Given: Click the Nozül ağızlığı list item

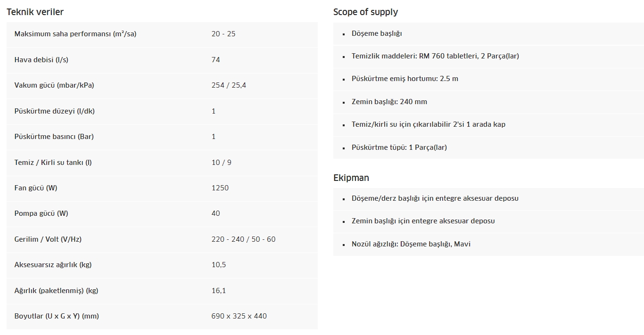Looking at the screenshot, I should coord(488,244).
